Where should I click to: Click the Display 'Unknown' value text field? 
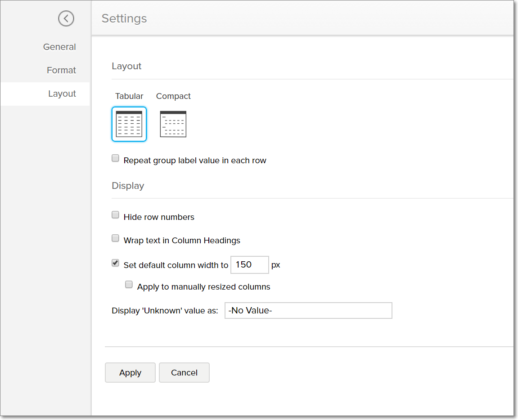pyautogui.click(x=308, y=310)
